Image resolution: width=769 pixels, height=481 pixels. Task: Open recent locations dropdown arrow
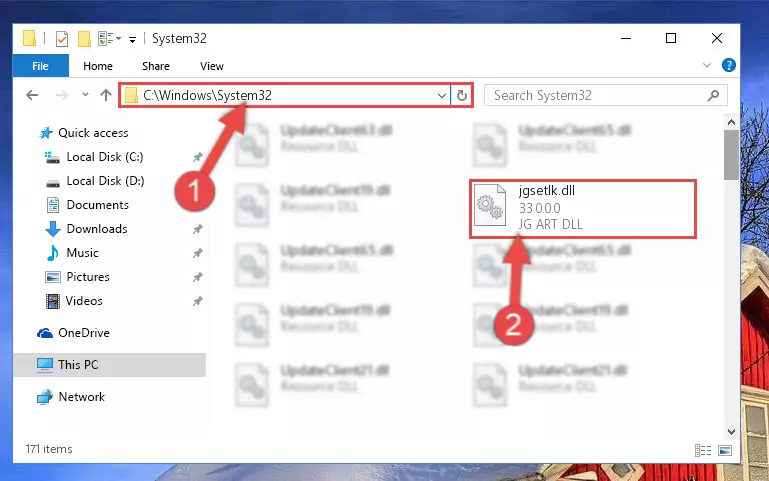pos(85,94)
